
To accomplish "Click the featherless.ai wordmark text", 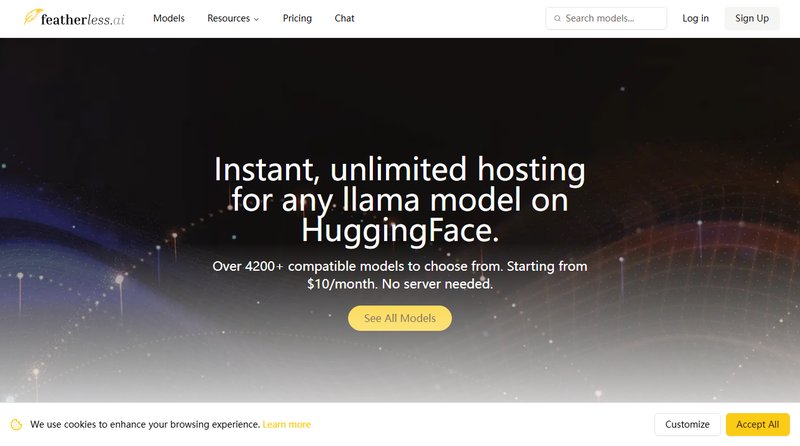I will point(83,19).
